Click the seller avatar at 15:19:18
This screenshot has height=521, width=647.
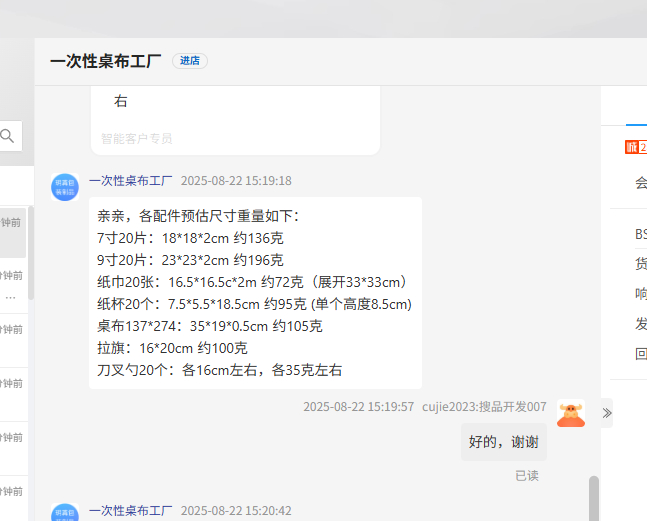coord(65,186)
